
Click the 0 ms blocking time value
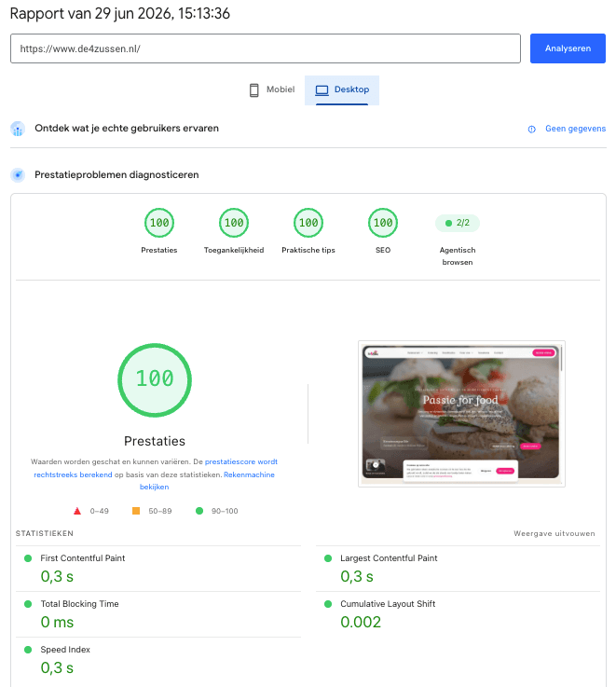click(x=57, y=622)
